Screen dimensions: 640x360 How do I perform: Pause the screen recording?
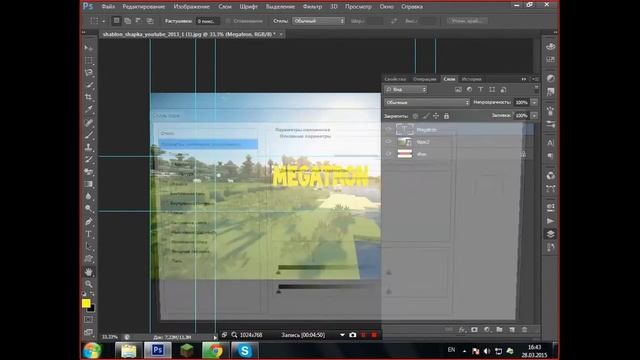point(363,335)
